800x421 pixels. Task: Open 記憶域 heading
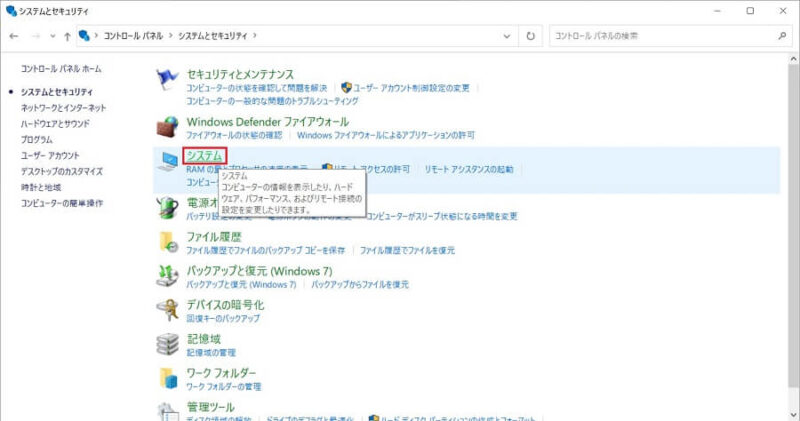(204, 339)
